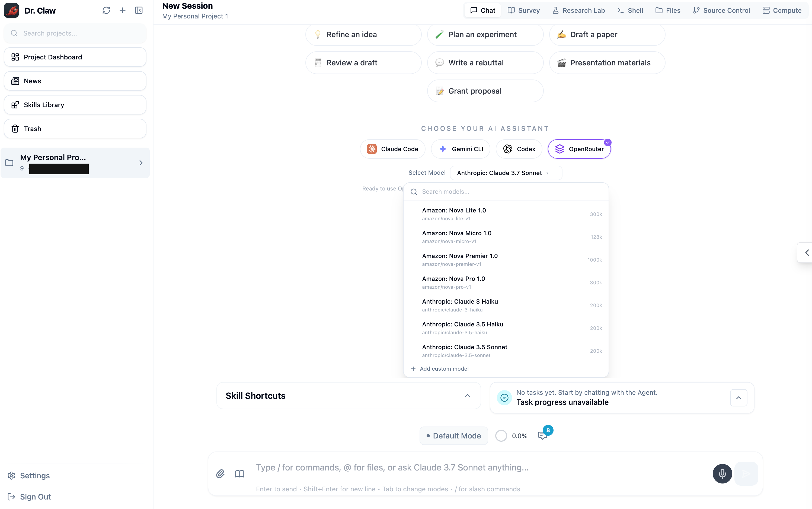Screen dimensions: 812x509
Task: Select Gemini CLI as AI assistant
Action: click(x=460, y=149)
